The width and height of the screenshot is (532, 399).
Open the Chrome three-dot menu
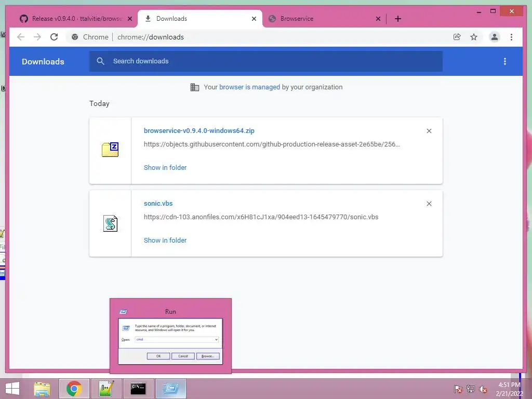tap(511, 37)
